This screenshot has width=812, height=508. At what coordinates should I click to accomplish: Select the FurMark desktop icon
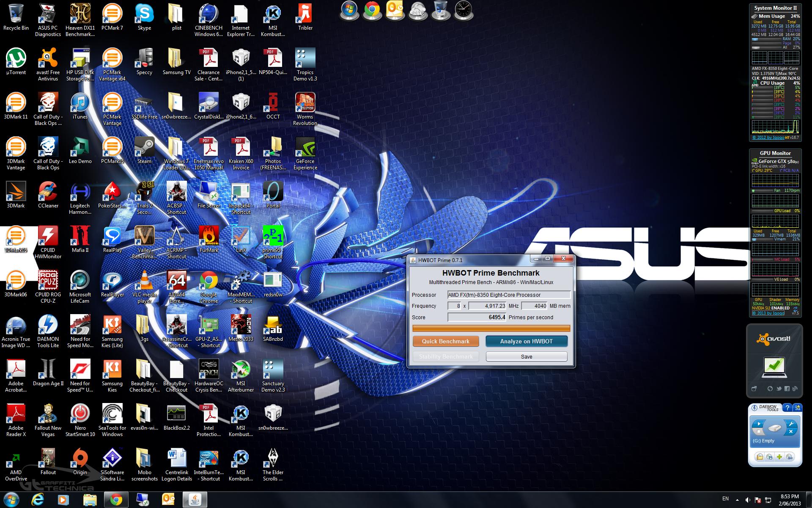[x=208, y=239]
